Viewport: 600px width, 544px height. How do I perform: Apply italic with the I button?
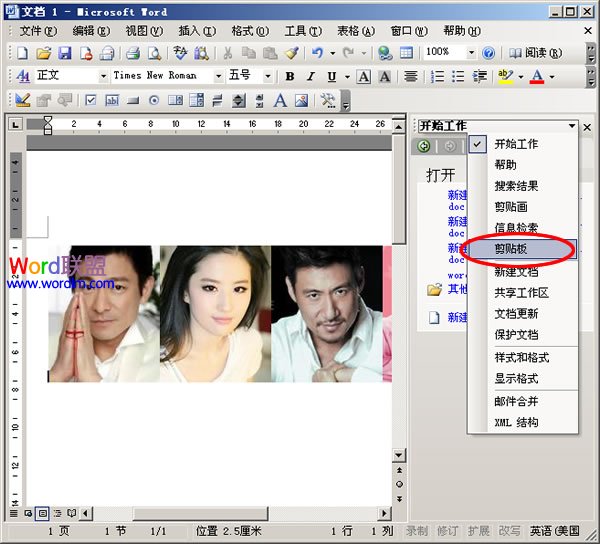point(311,76)
